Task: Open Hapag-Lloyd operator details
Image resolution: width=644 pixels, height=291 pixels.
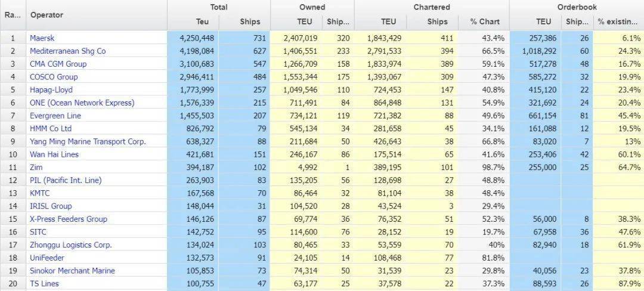Action: point(51,89)
